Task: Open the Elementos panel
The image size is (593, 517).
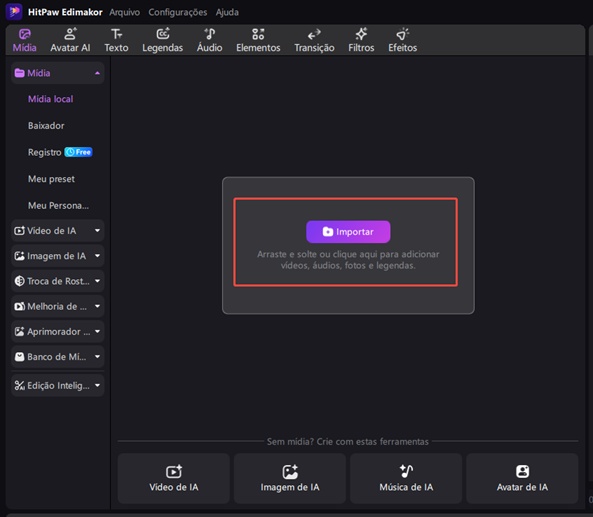Action: [258, 40]
